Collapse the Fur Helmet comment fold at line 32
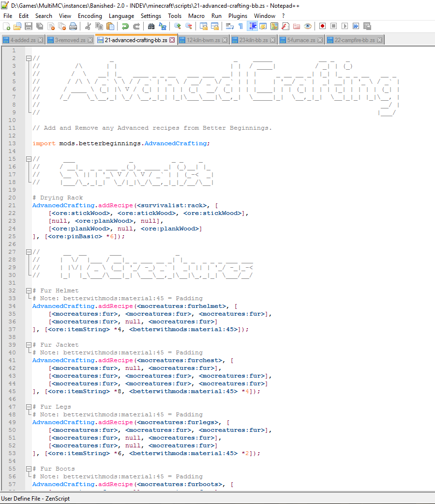This screenshot has height=504, width=435. (x=28, y=290)
